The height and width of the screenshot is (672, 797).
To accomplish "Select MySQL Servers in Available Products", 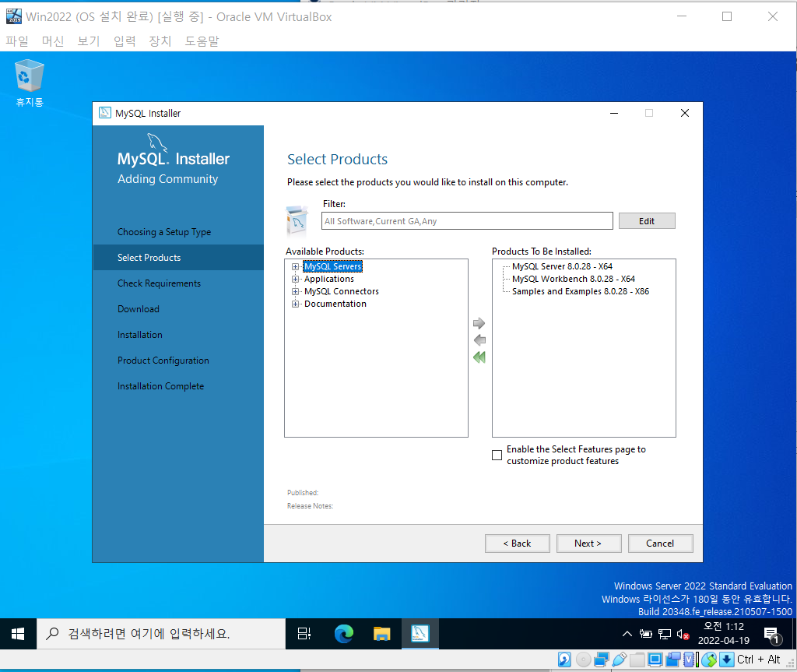I will click(x=333, y=266).
